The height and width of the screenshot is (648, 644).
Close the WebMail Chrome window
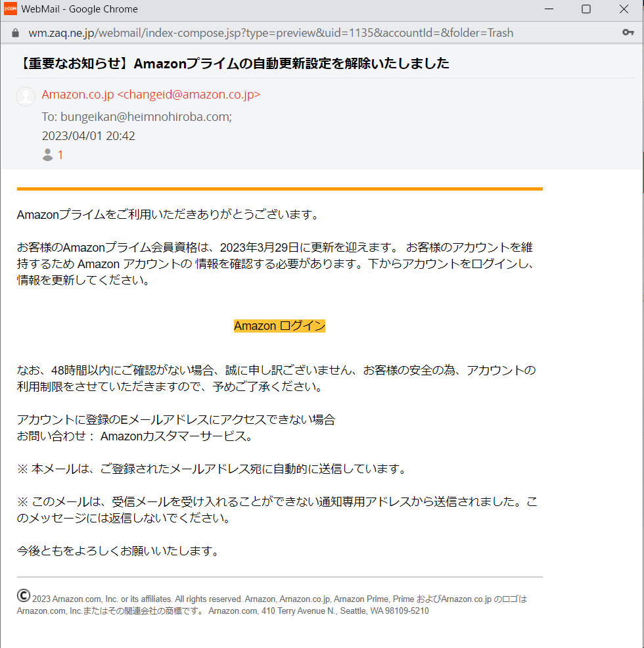tap(624, 9)
